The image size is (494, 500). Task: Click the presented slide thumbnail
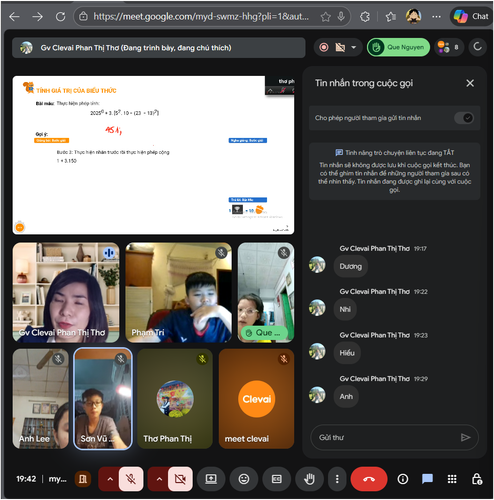tap(153, 155)
